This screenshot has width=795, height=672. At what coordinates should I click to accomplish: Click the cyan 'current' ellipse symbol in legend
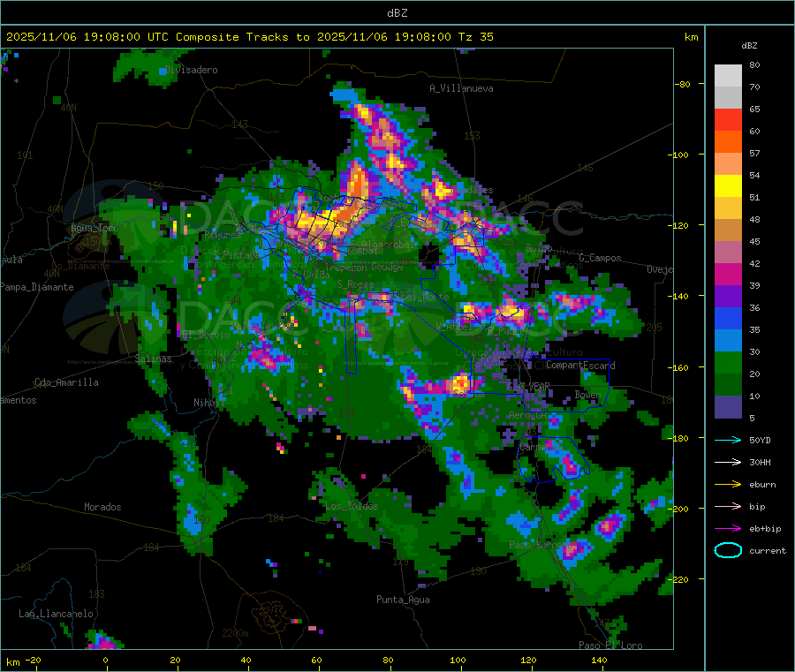point(728,550)
